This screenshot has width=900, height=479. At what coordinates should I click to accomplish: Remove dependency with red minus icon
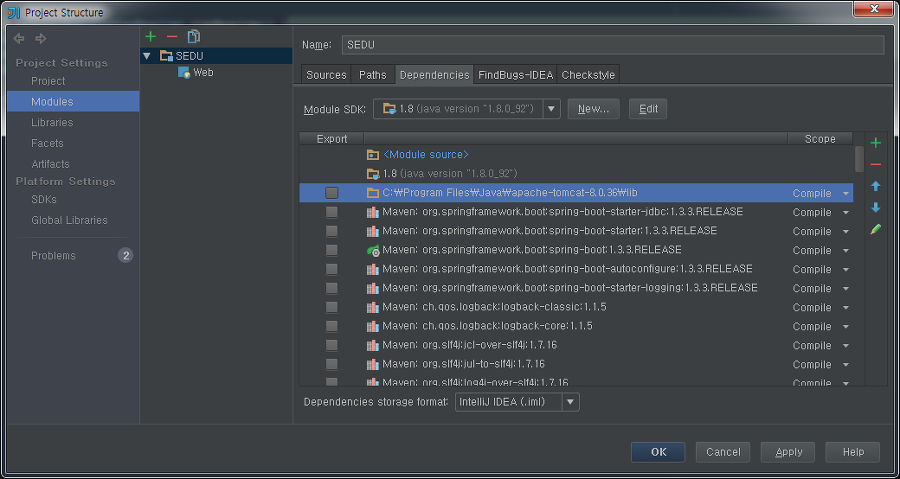pyautogui.click(x=875, y=165)
